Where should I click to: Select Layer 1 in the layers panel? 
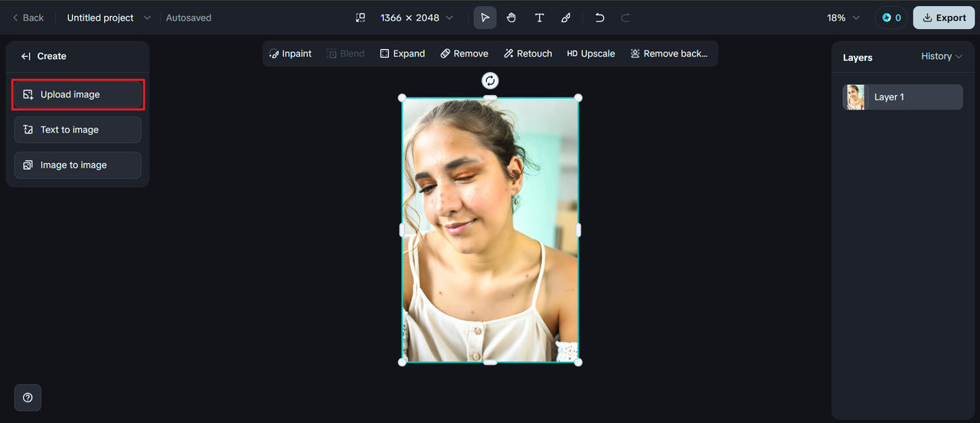pos(903,97)
